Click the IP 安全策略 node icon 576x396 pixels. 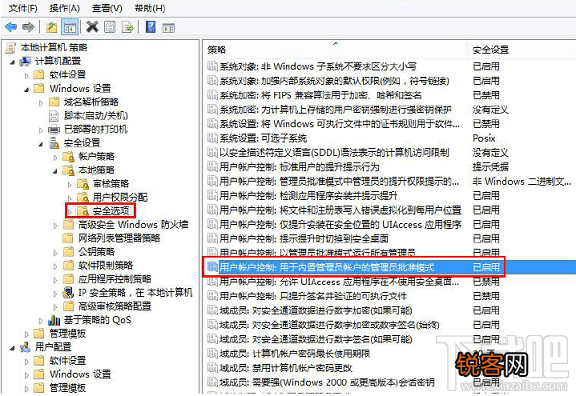coord(68,292)
